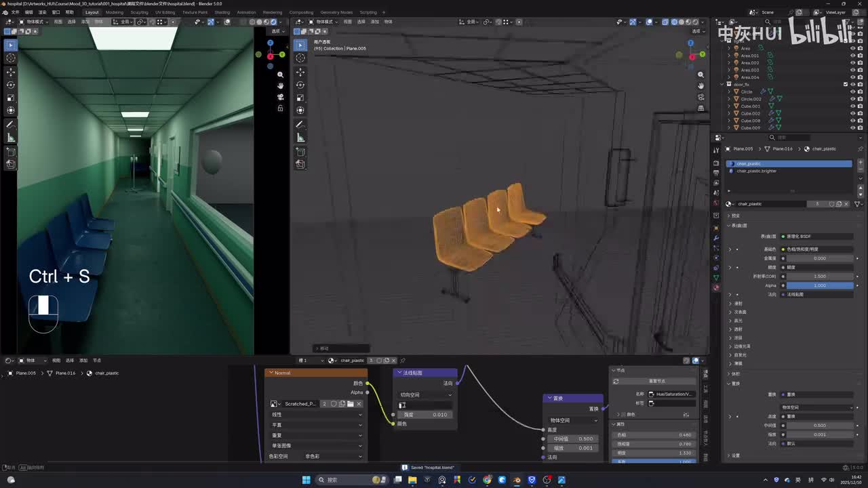Activate the Measure tool in left viewport

point(10,138)
